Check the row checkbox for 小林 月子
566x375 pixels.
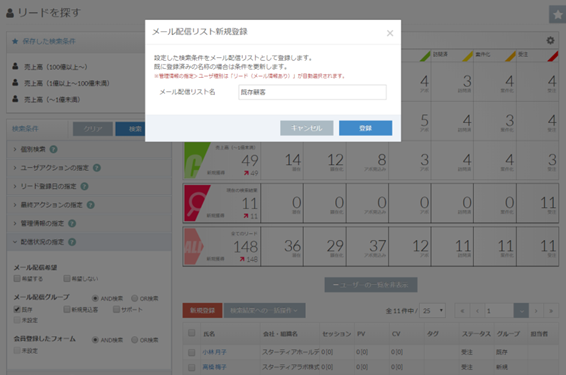tap(192, 352)
